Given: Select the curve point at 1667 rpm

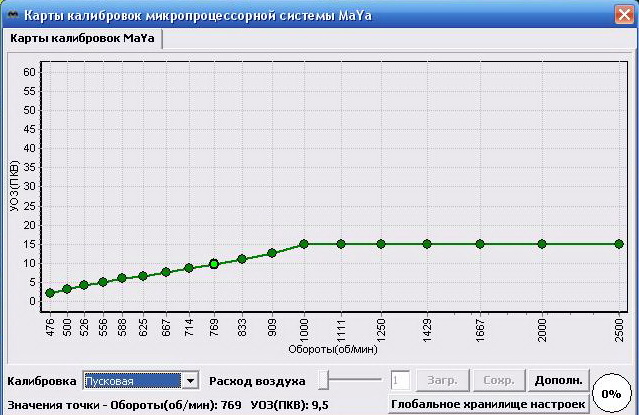Looking at the screenshot, I should point(480,244).
